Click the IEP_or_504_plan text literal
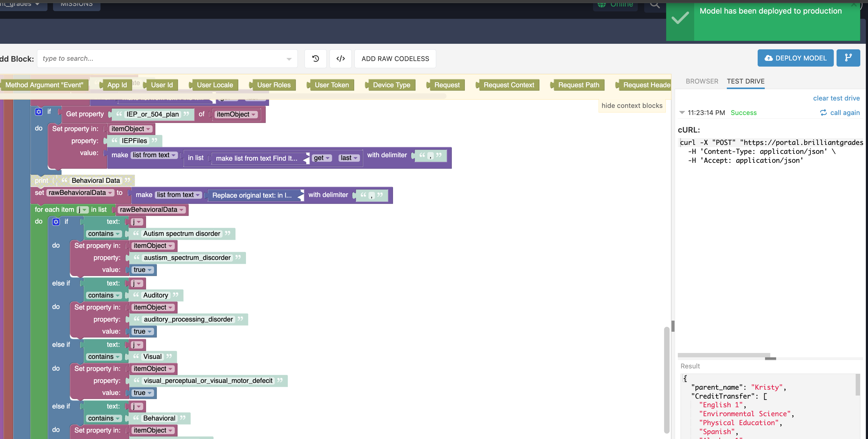This screenshot has width=868, height=439. coord(152,114)
